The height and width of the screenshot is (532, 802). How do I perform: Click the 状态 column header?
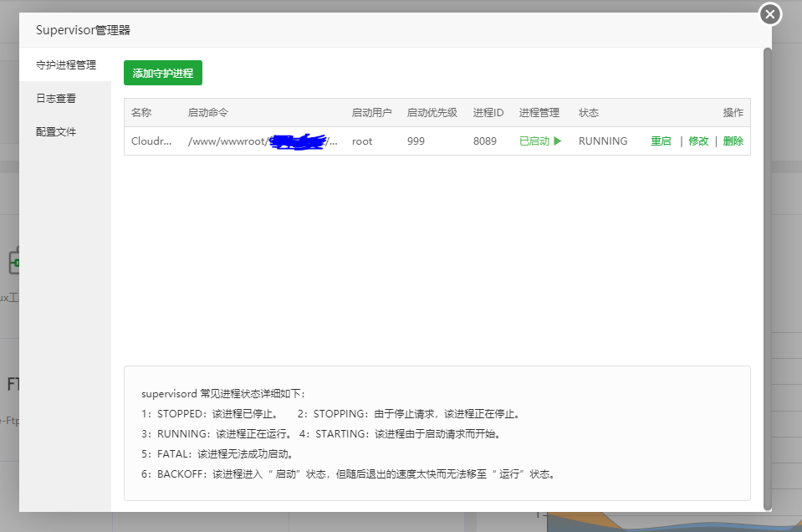pos(589,113)
